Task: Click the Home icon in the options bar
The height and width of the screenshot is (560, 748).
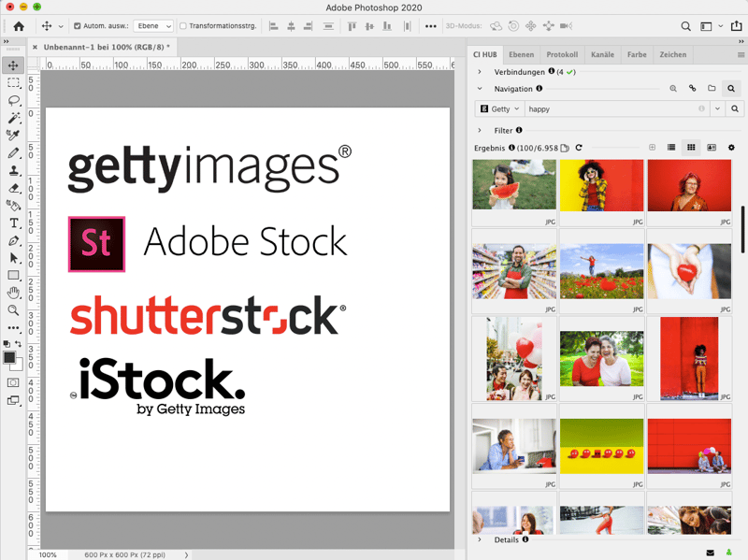Action: tap(19, 26)
